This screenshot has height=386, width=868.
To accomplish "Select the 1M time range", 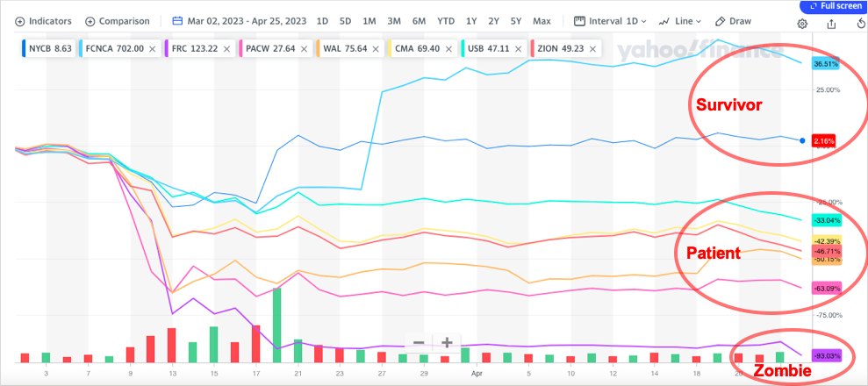I will point(369,22).
